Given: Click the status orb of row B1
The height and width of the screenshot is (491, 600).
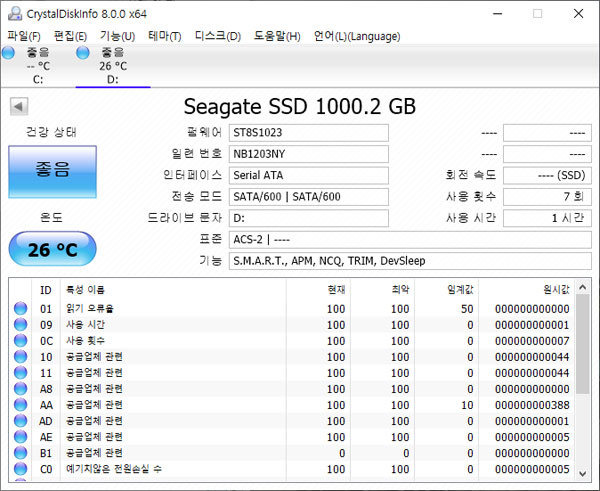Looking at the screenshot, I should tap(21, 453).
